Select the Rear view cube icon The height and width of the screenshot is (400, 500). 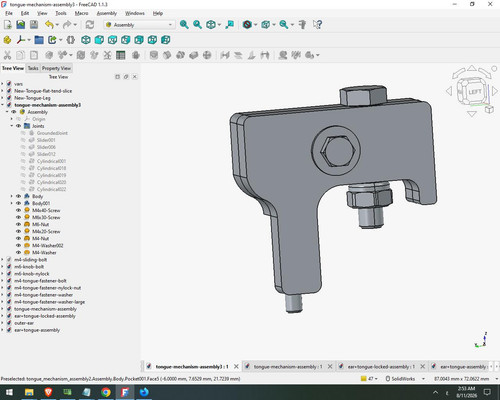tap(139, 40)
